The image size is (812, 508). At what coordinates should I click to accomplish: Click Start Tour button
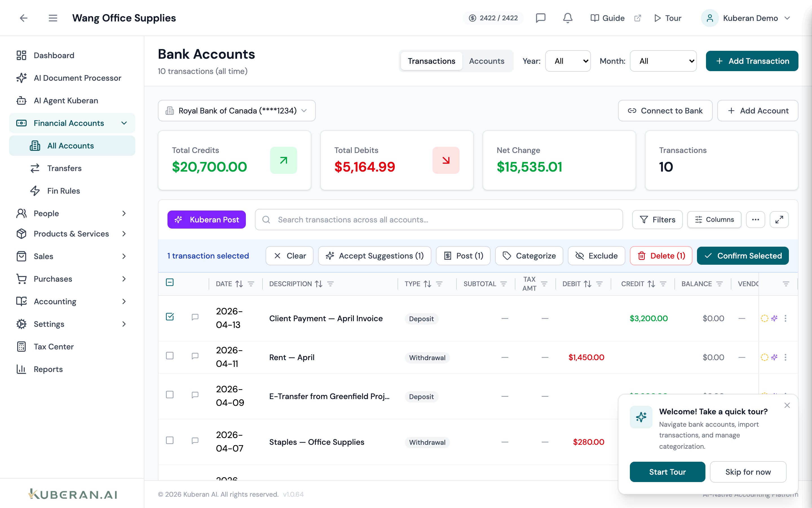pos(667,472)
